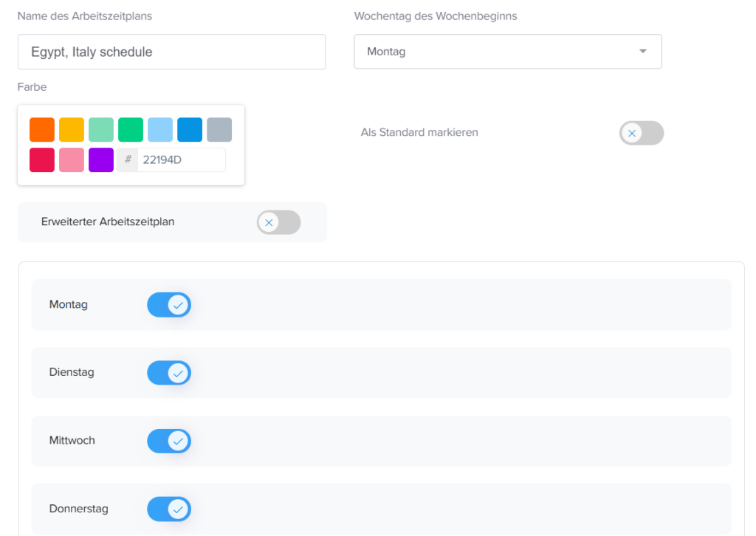Viewport: 756px width, 536px height.
Task: Open the Wochentag des Wochenbeginns dropdown
Action: (x=507, y=52)
